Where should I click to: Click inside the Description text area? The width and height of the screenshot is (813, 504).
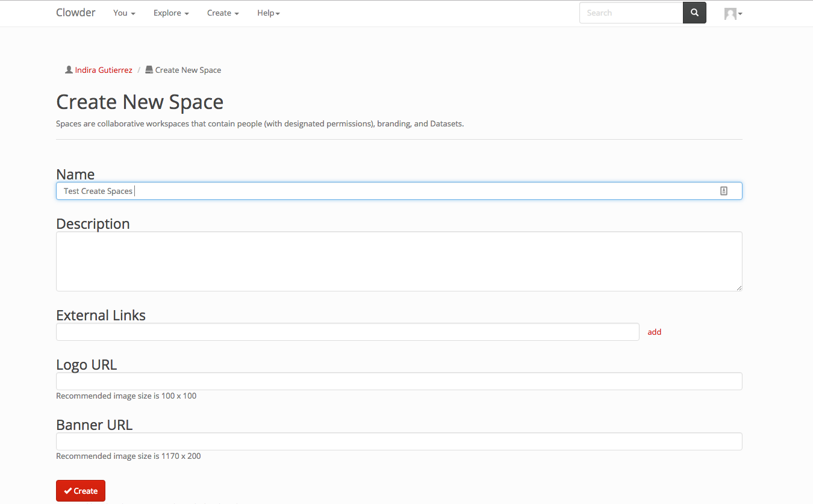pos(399,261)
